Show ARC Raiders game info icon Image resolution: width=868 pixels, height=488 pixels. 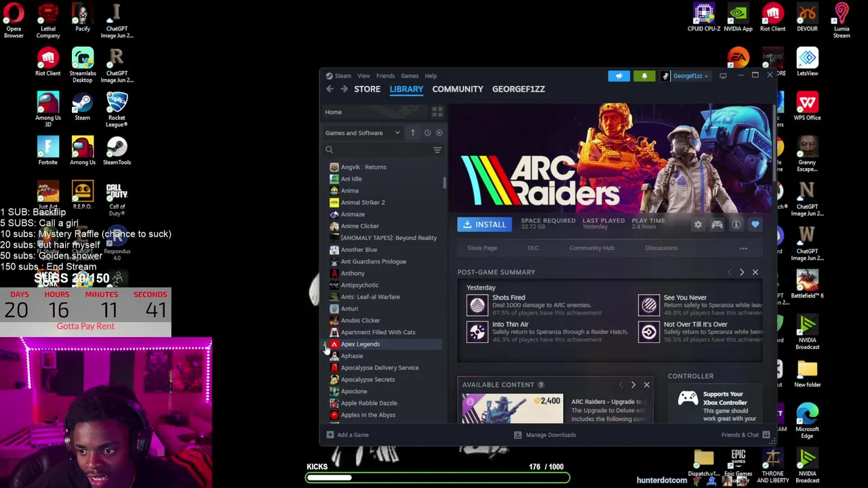[x=736, y=225]
